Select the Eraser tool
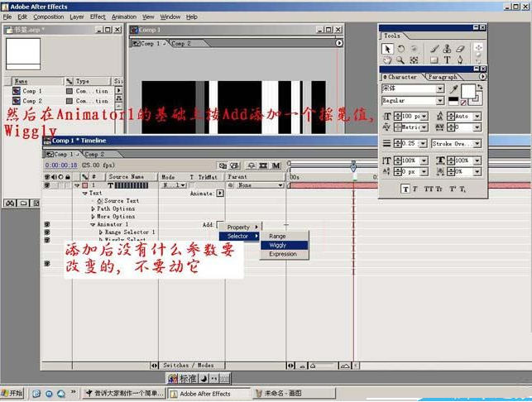This screenshot has width=532, height=402. (460, 49)
